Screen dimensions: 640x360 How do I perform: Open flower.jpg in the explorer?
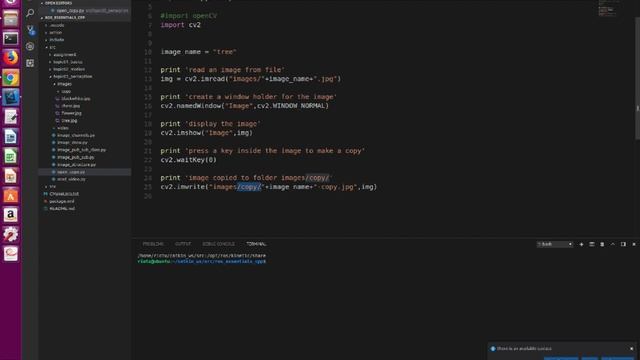point(71,113)
